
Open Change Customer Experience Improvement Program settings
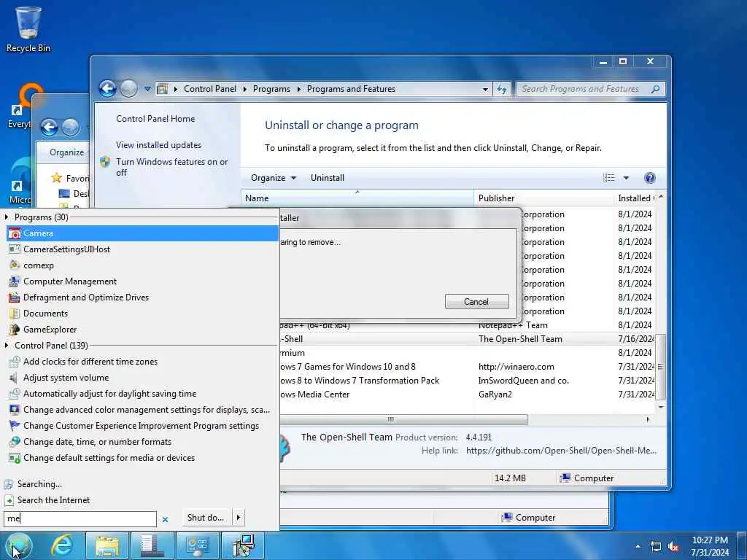142,426
